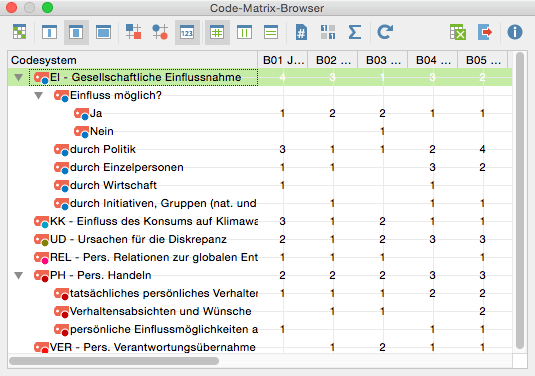Select the Einfluss möglich? code

pos(116,96)
